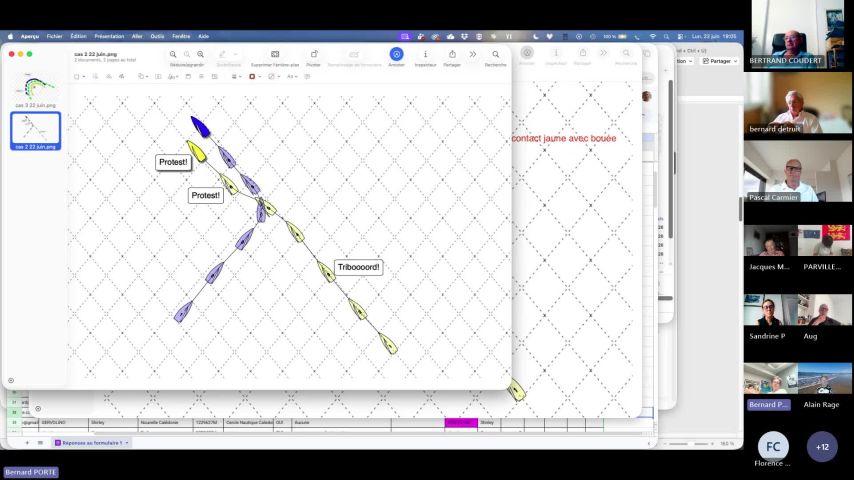Click the FC Florence participant avatar

tap(773, 447)
